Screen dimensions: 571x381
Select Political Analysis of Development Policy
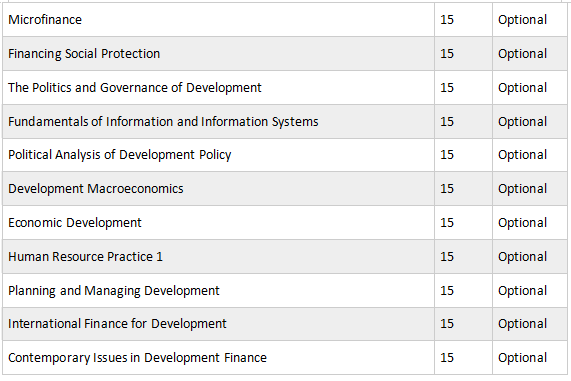point(120,155)
